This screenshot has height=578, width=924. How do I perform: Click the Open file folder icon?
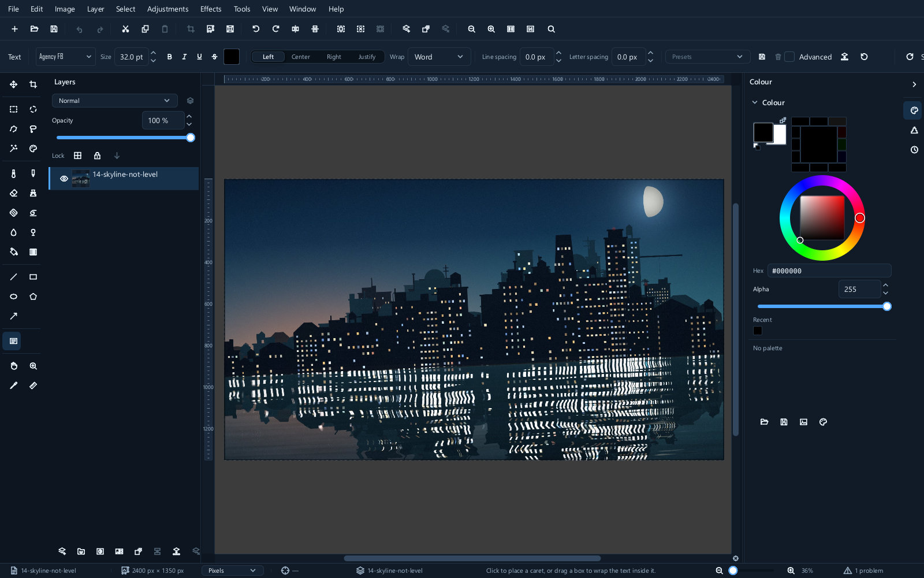[34, 29]
